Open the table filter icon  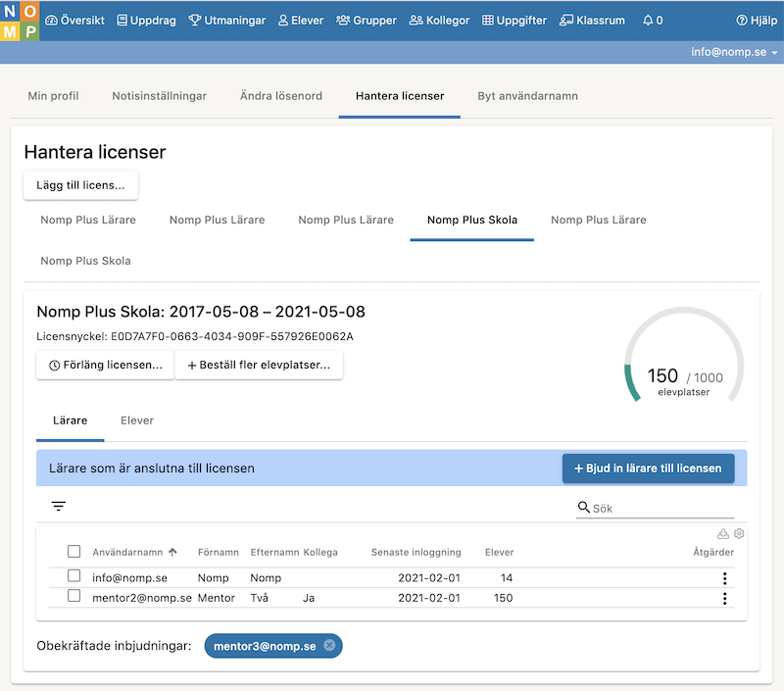(59, 507)
